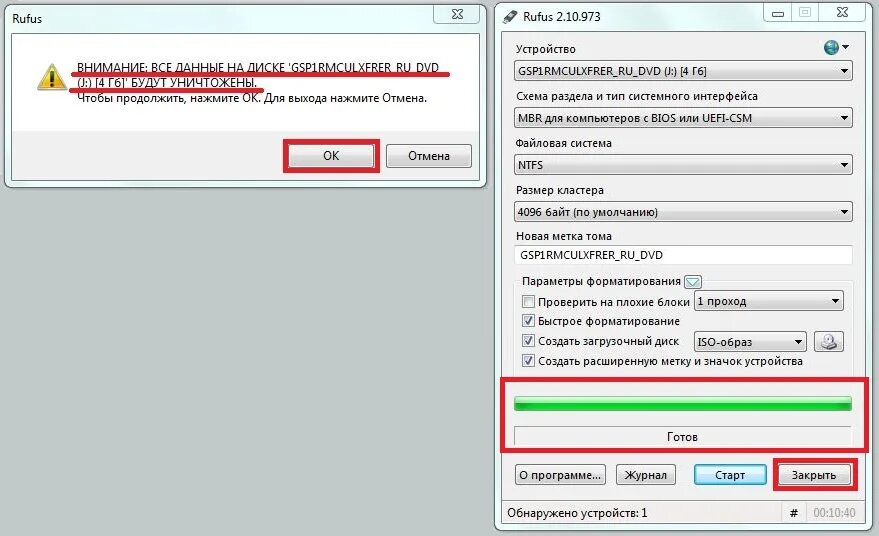
Task: Open the device dropdown GSP1RMCULXFRER_RU_DVD
Action: pos(683,71)
